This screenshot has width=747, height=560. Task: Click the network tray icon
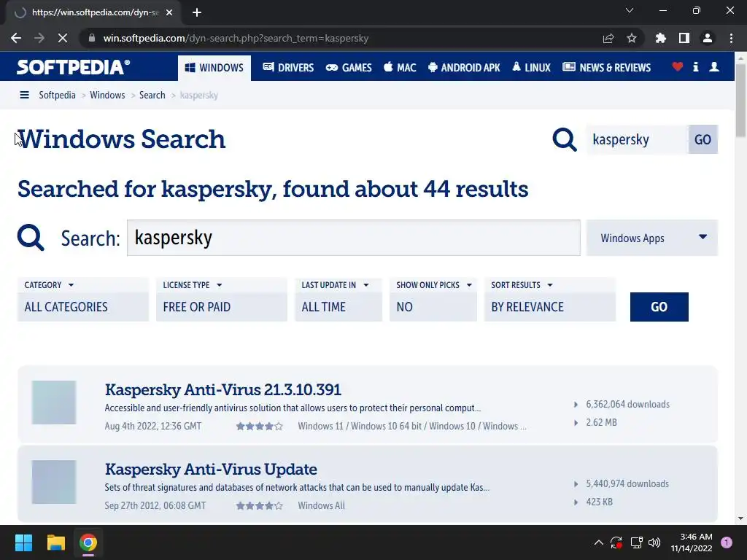(636, 542)
